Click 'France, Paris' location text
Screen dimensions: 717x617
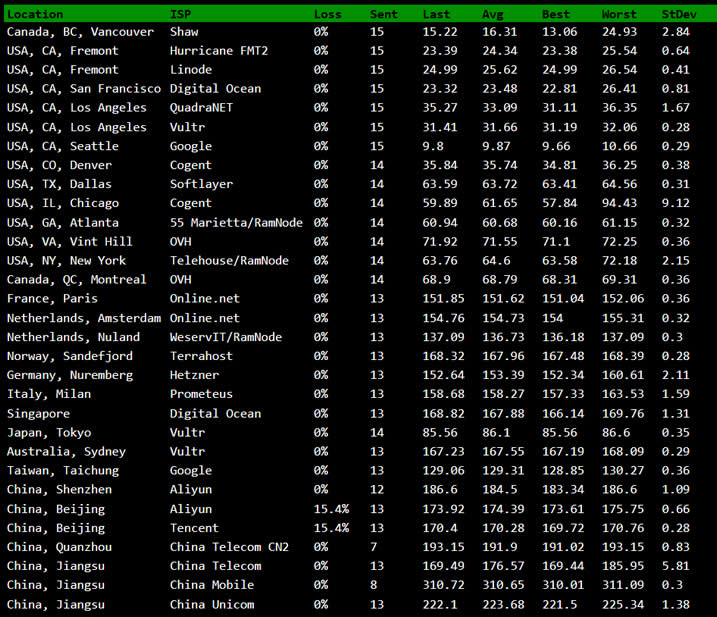pos(53,299)
